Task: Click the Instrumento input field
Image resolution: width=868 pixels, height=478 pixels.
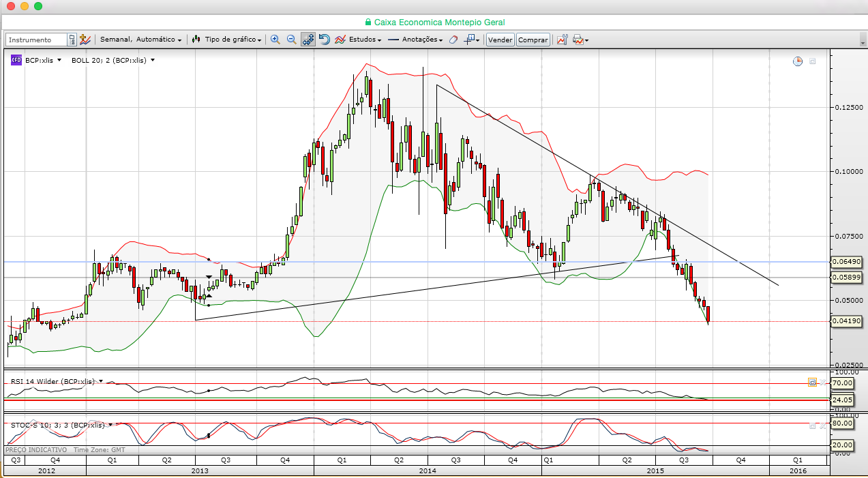Action: tap(37, 40)
